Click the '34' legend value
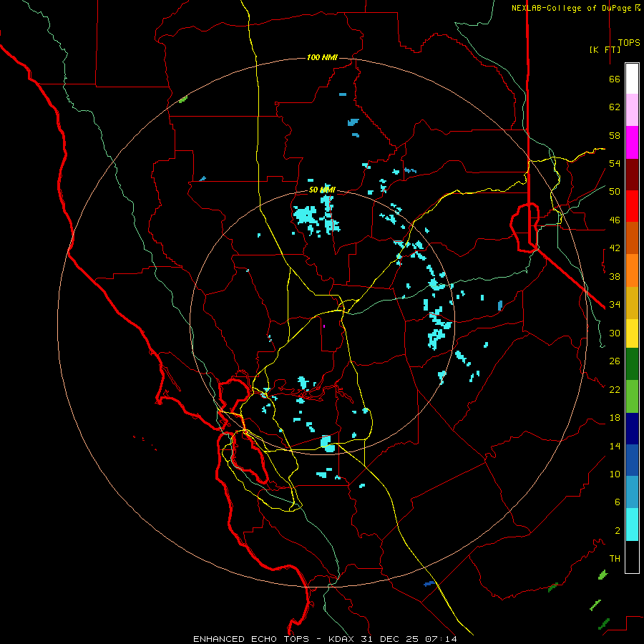The width and height of the screenshot is (644, 644). coord(615,305)
